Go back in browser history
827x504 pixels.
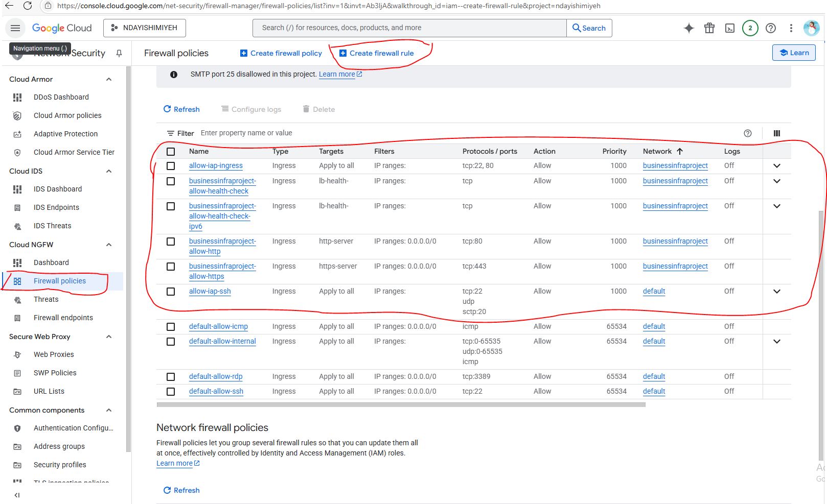(x=9, y=6)
